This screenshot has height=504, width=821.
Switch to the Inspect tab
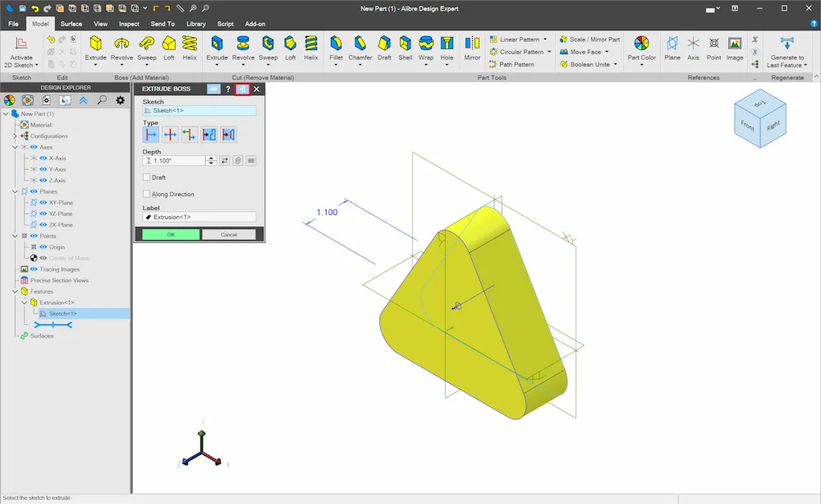[129, 24]
